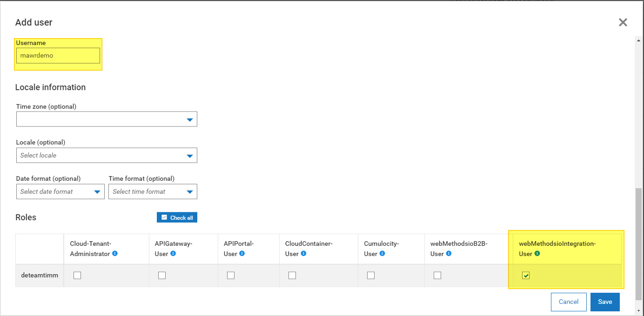Cancel adding the user
Screen dimensions: 644x316
point(569,302)
